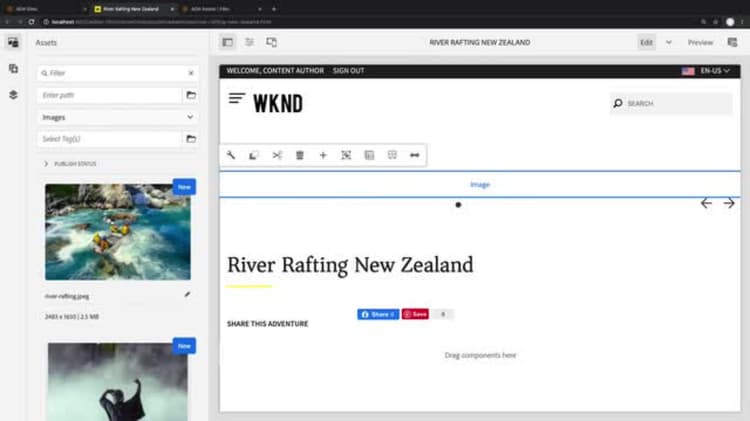The height and width of the screenshot is (421, 750).
Task: Click the Edit mode button
Action: [646, 42]
